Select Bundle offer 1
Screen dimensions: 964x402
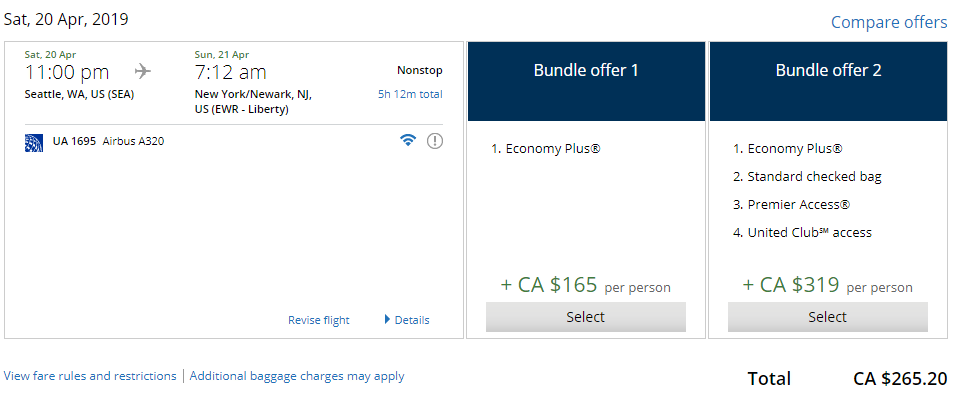coord(585,317)
